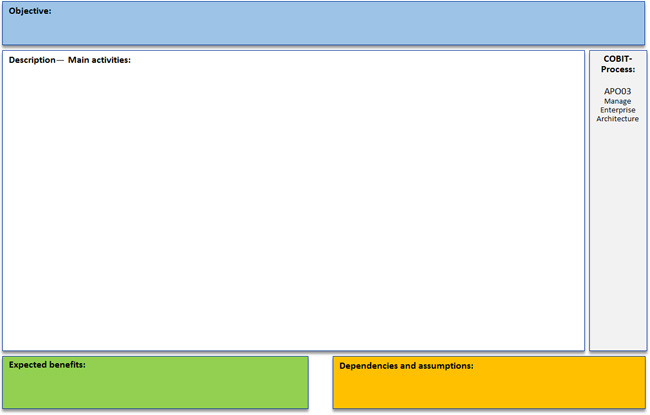Click the "COBIT-Process:" title in the side panel

[618, 64]
